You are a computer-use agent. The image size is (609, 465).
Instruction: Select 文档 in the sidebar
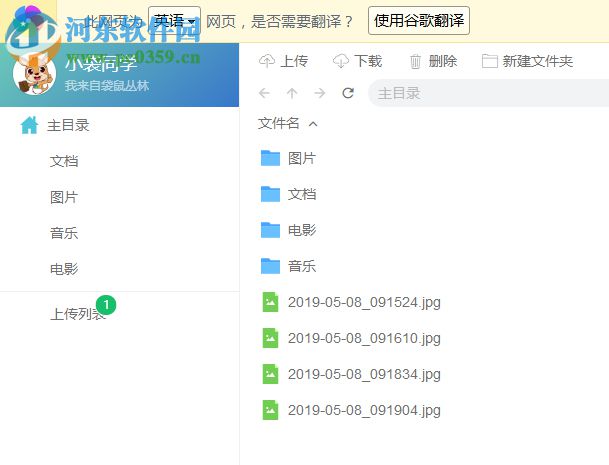[x=64, y=161]
